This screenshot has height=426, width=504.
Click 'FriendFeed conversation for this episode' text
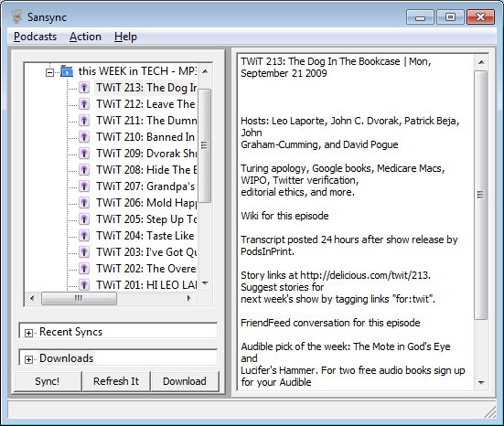330,323
